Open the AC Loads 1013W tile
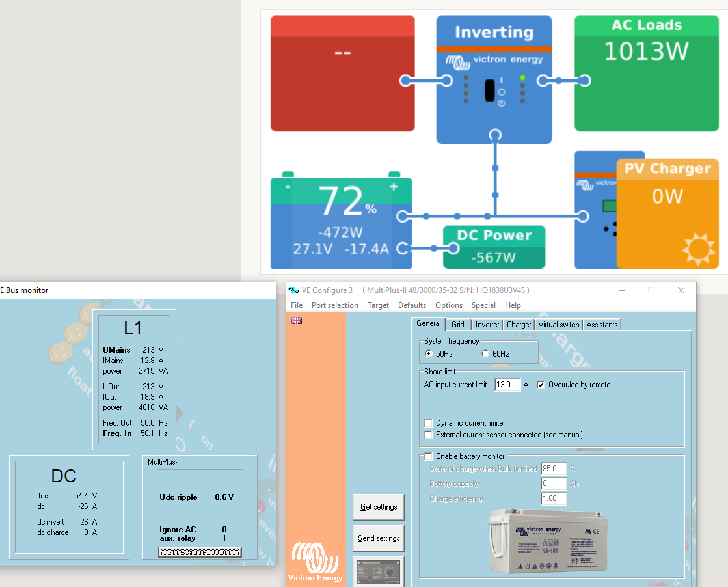The width and height of the screenshot is (728, 587). click(646, 74)
